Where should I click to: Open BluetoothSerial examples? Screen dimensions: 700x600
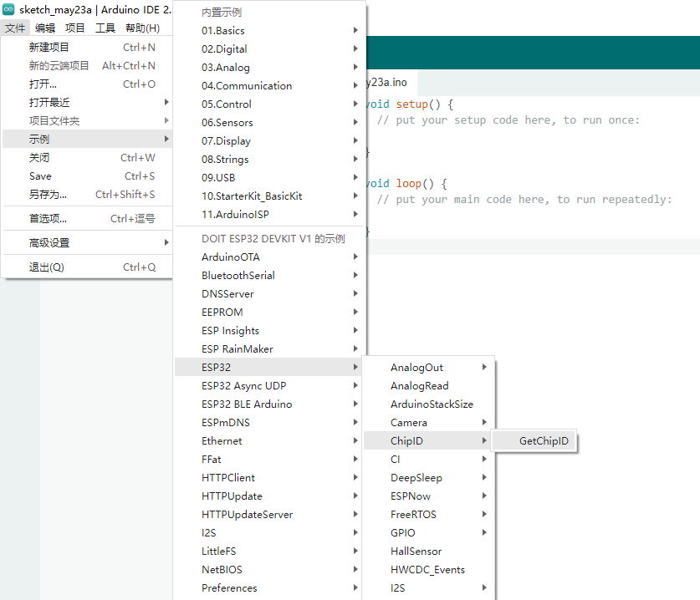[x=269, y=275]
